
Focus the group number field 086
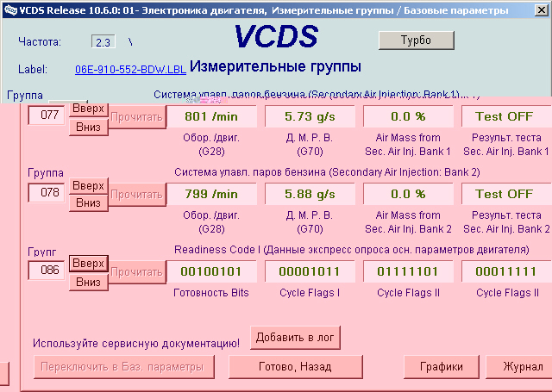47,270
